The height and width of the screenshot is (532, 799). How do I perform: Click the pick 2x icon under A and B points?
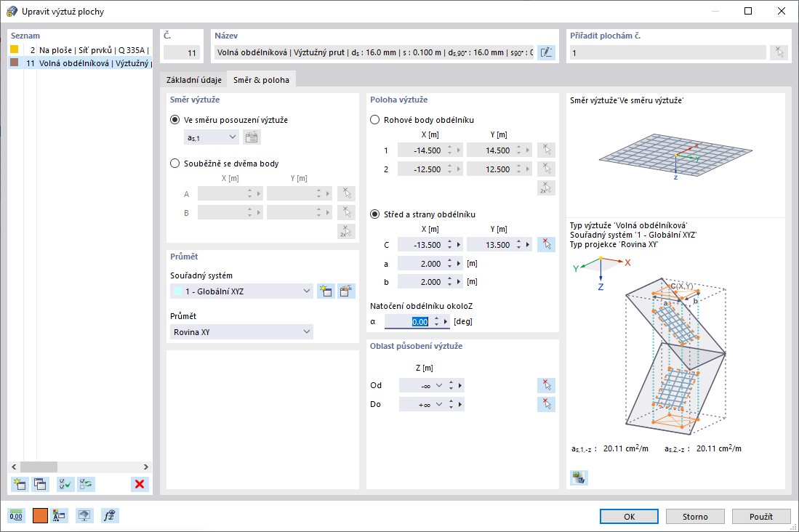pos(347,231)
